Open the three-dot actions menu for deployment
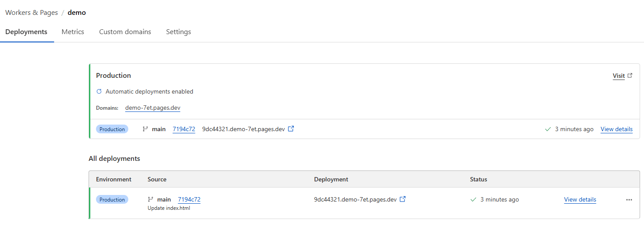Viewport: 644px width, 226px height. point(629,200)
